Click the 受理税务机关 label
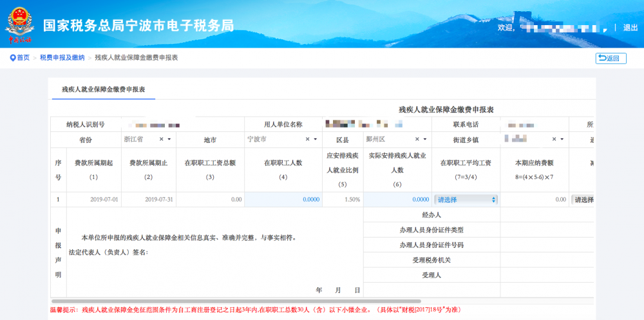This screenshot has width=644, height=320. tap(431, 260)
